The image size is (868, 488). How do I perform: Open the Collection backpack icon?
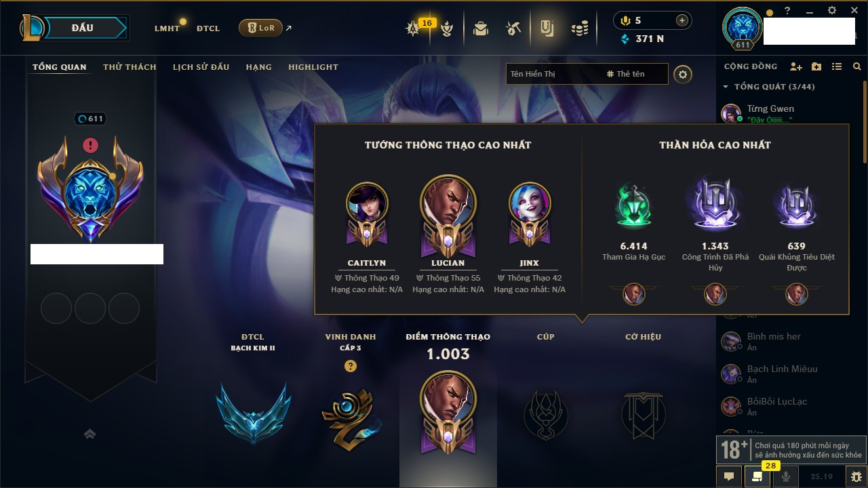481,28
